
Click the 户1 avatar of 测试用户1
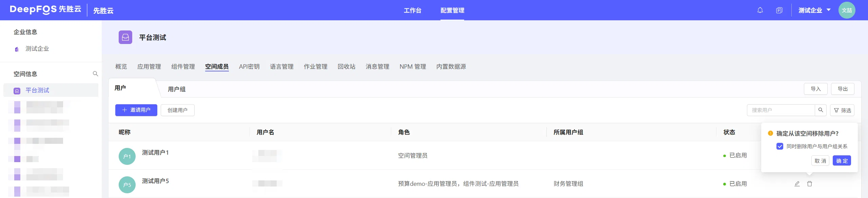coord(127,156)
